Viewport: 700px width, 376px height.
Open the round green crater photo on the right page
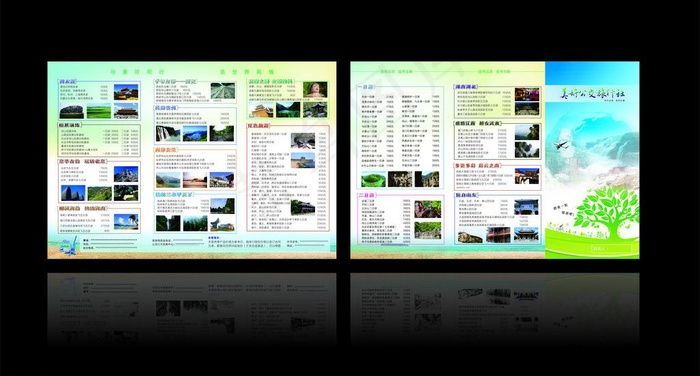pyautogui.click(x=373, y=179)
